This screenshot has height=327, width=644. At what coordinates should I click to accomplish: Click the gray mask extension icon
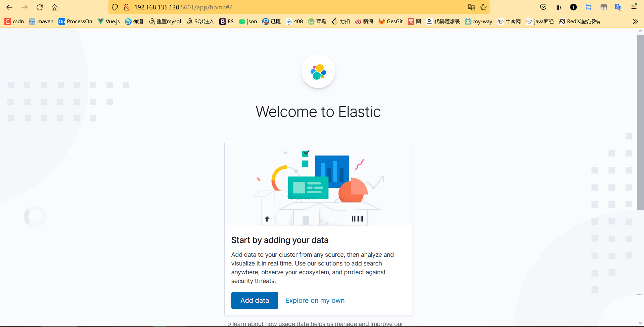click(604, 7)
